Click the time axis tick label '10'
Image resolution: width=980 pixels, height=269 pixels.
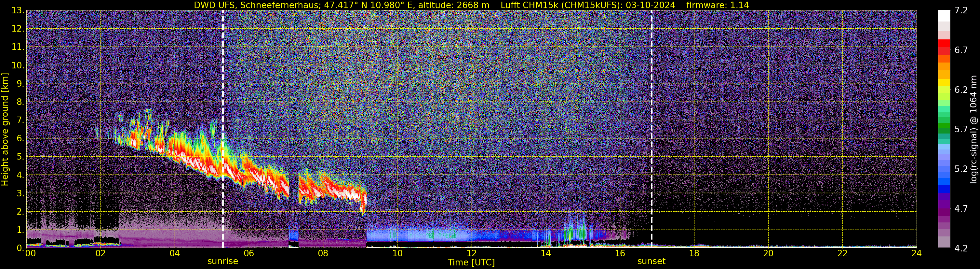pyautogui.click(x=397, y=253)
